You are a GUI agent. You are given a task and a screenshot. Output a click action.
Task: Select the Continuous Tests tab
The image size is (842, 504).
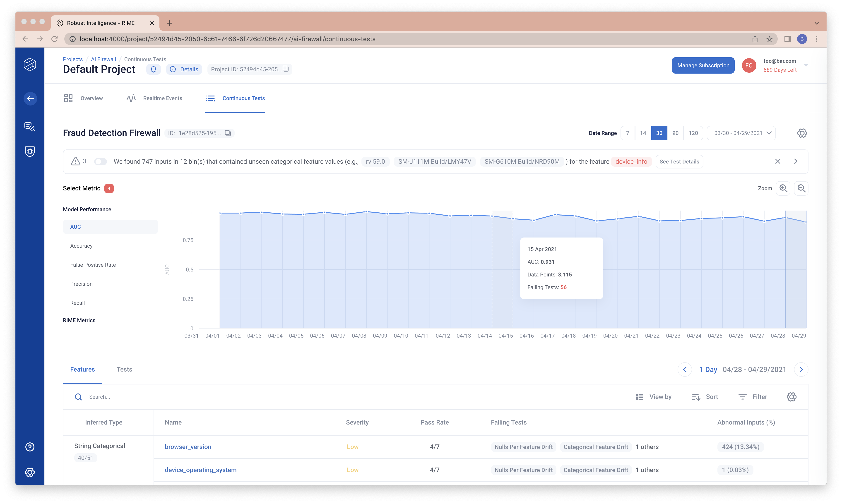pyautogui.click(x=235, y=98)
